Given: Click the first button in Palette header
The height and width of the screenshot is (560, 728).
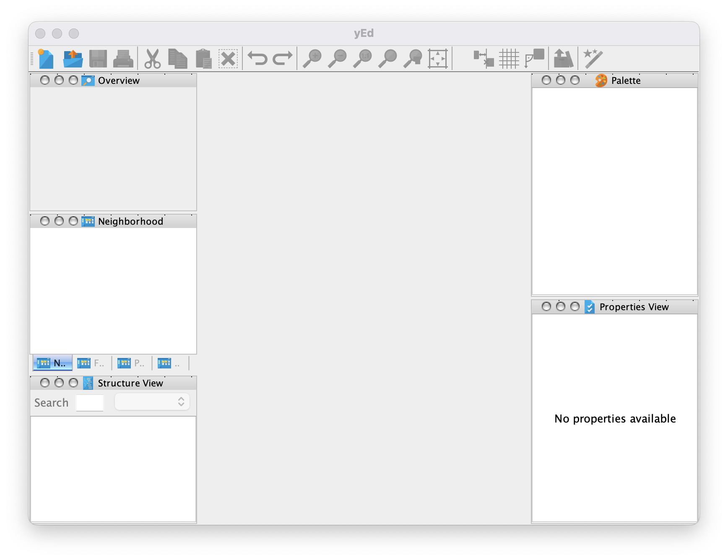Looking at the screenshot, I should [546, 80].
